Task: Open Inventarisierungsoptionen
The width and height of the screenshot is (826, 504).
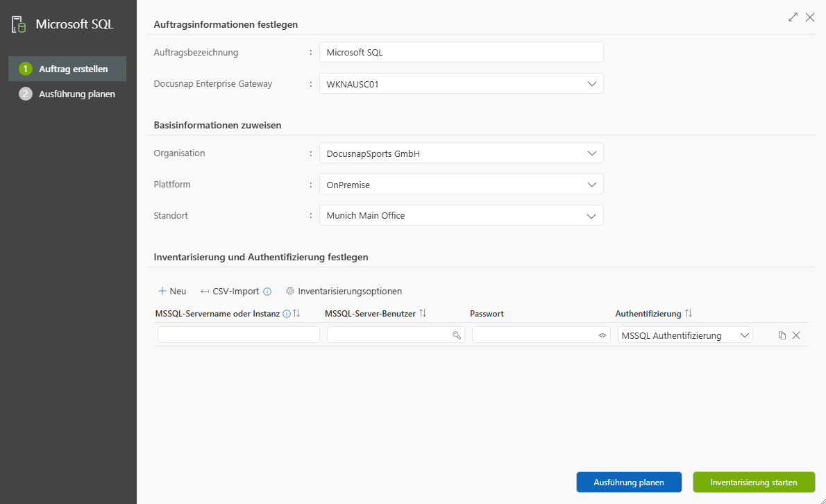Action: (344, 292)
